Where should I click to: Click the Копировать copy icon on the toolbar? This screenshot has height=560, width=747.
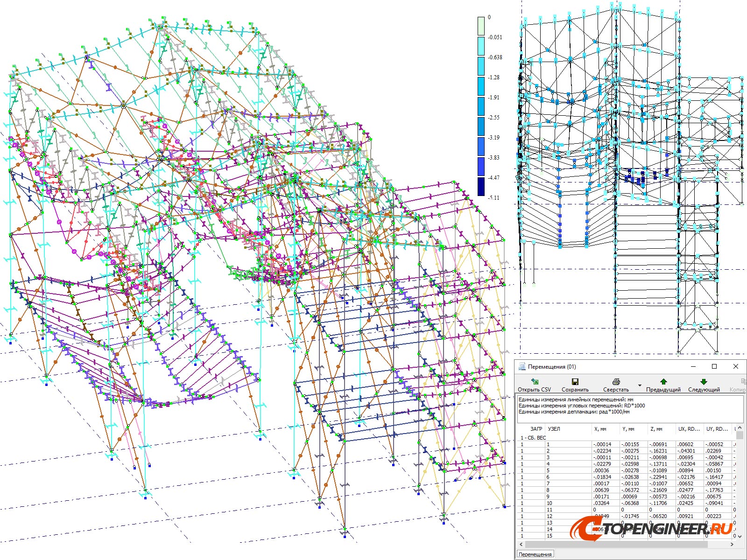(743, 381)
